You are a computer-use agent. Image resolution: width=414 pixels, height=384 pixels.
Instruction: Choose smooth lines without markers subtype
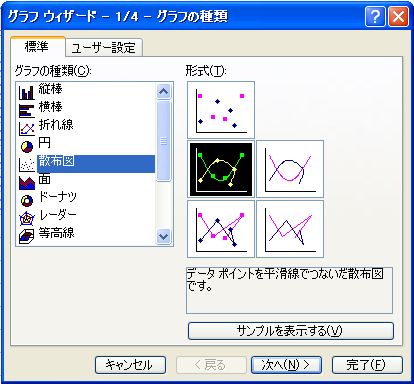coord(290,169)
